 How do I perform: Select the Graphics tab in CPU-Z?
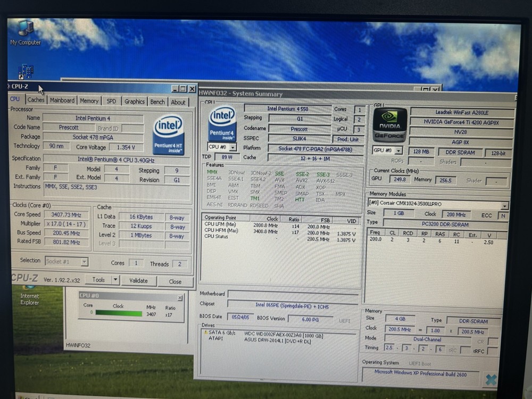tap(135, 102)
